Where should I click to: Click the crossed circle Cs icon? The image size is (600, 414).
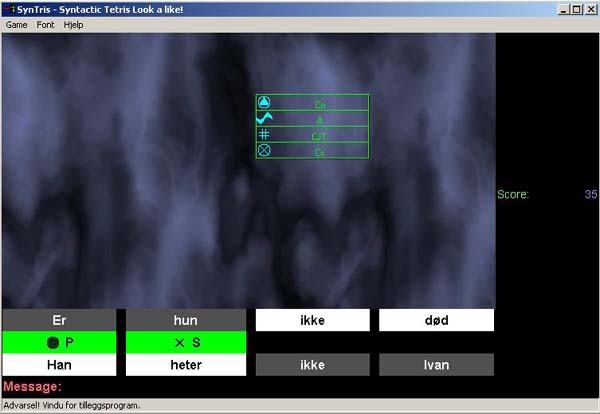click(264, 151)
